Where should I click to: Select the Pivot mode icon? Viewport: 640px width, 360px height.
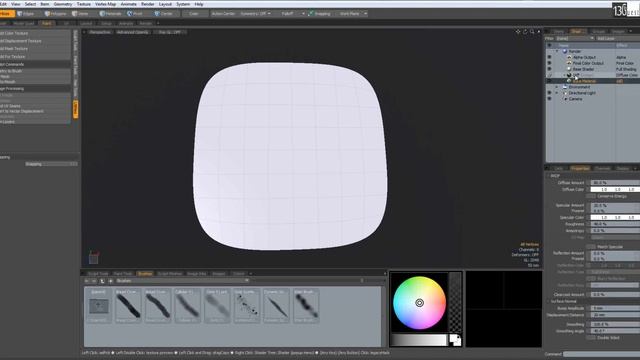click(130, 13)
